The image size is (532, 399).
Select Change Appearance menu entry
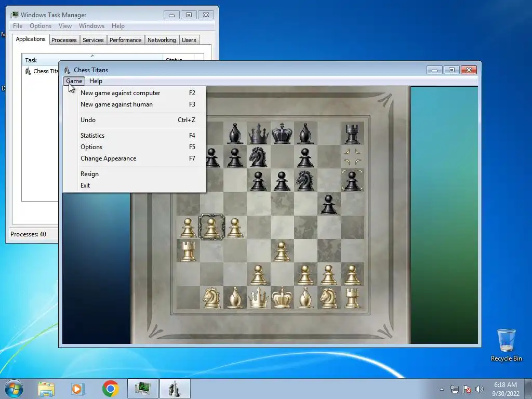(135, 159)
